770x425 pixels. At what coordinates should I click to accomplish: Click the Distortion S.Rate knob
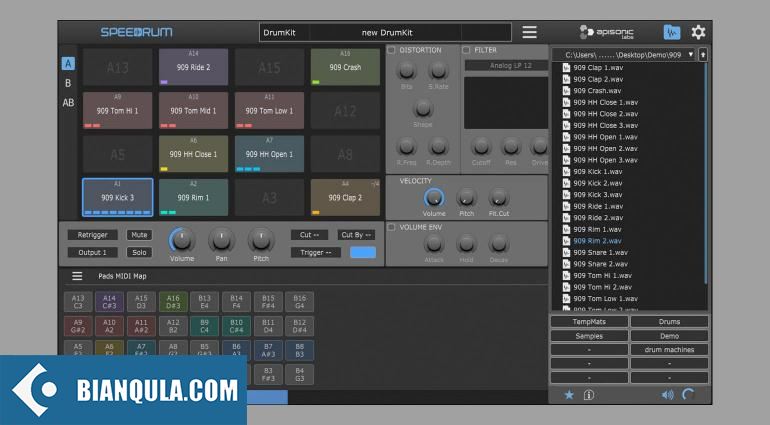pyautogui.click(x=438, y=71)
